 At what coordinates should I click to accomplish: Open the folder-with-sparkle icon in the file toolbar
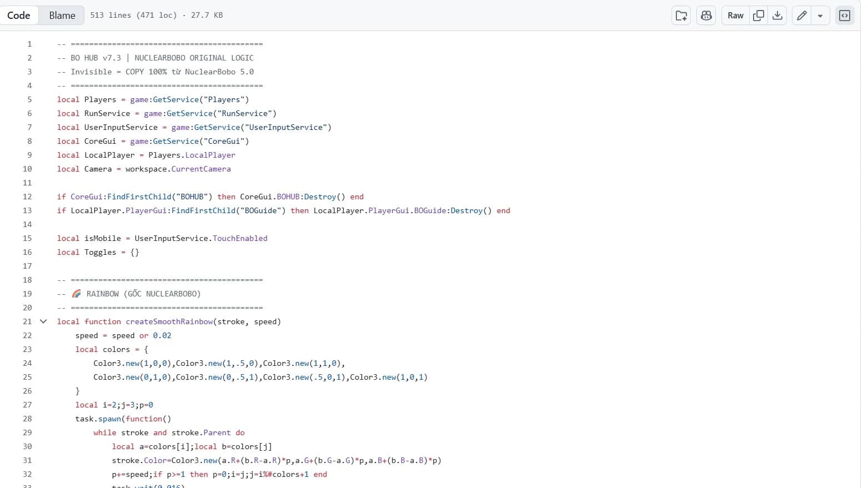pos(681,16)
